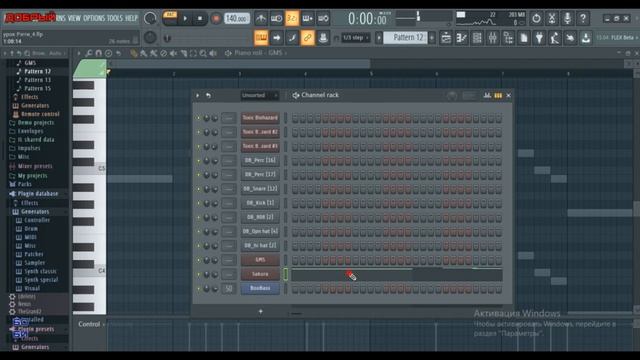Select the Sakura channel button
The height and width of the screenshot is (360, 640).
pyautogui.click(x=260, y=274)
